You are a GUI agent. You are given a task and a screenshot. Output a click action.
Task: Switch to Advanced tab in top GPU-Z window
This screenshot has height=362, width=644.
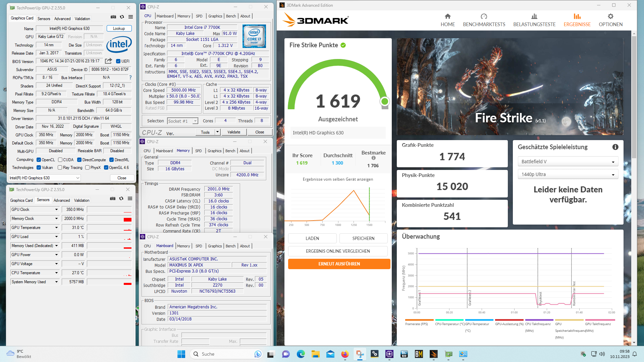point(62,19)
